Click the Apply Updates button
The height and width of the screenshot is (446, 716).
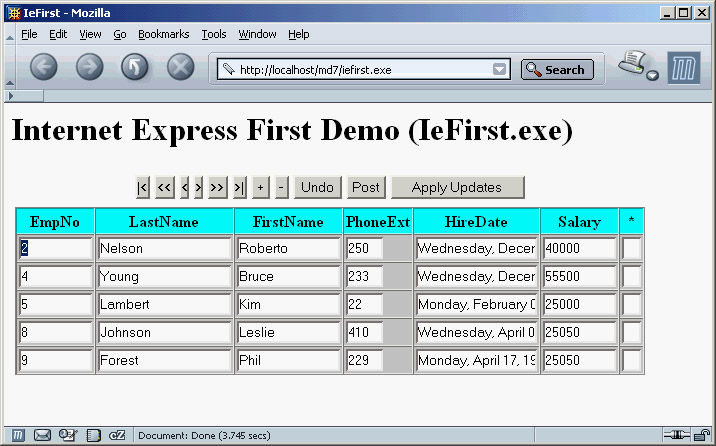pos(457,187)
